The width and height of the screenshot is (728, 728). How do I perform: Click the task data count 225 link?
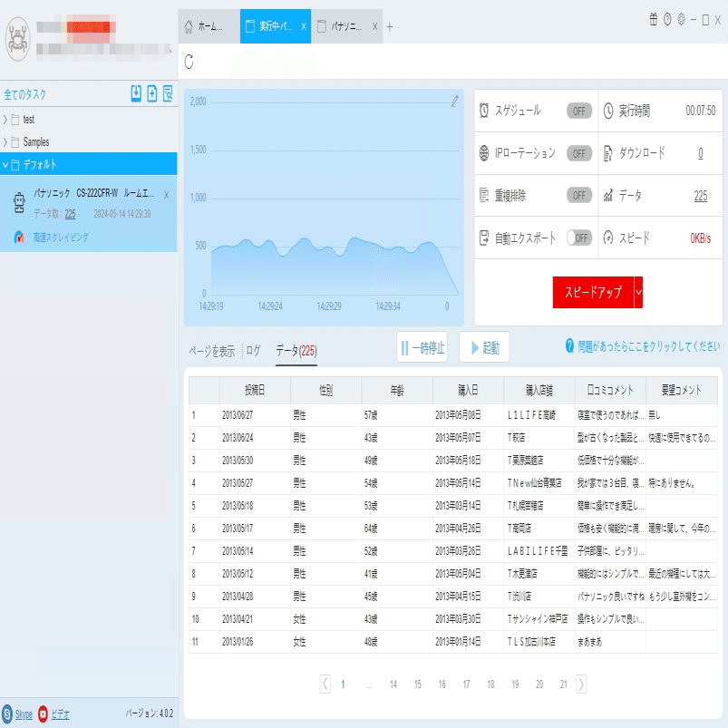[x=70, y=214]
